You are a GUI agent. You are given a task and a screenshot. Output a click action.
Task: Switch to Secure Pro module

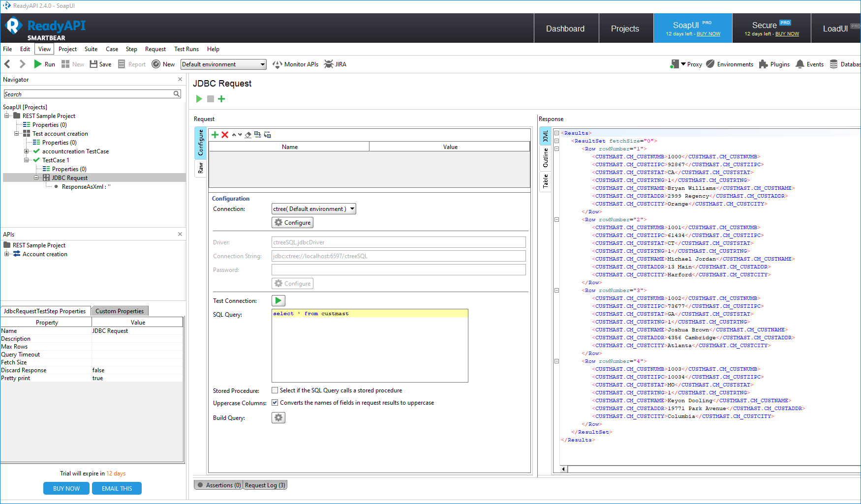[771, 29]
